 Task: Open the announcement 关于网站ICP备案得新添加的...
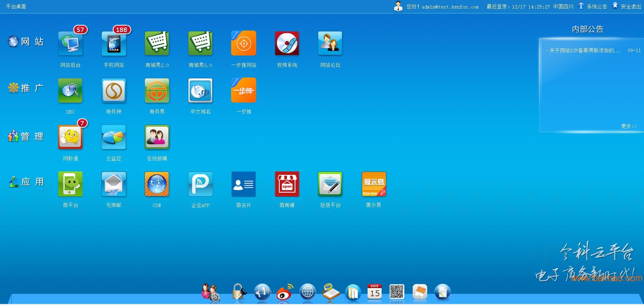(585, 50)
